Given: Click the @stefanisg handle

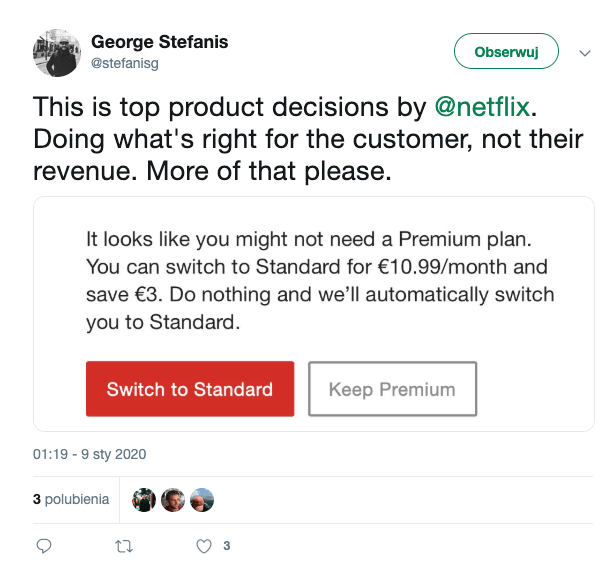Looking at the screenshot, I should pyautogui.click(x=125, y=63).
